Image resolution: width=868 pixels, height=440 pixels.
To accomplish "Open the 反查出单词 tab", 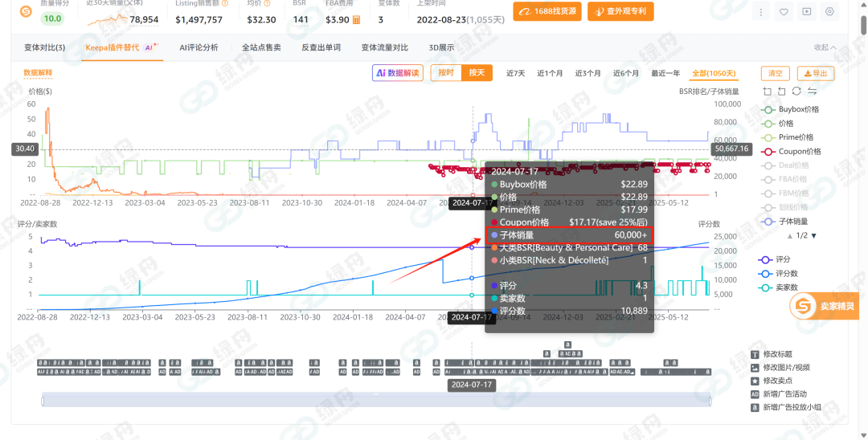I will coord(321,47).
